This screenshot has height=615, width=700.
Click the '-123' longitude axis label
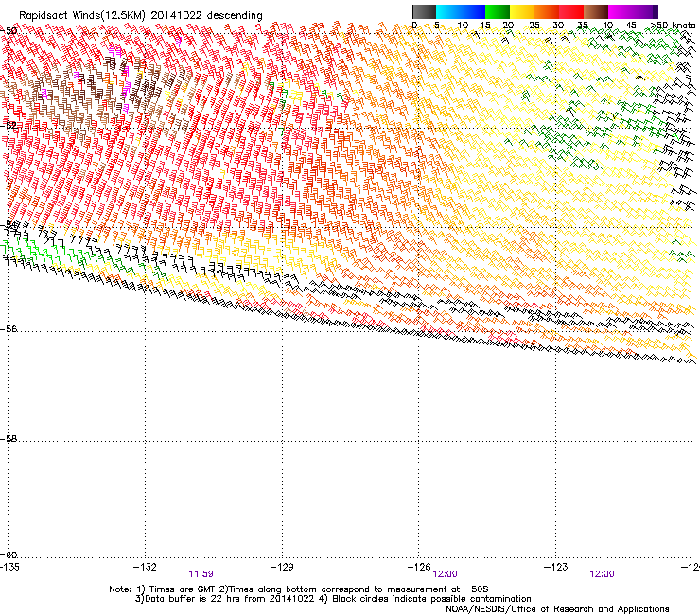tap(556, 567)
